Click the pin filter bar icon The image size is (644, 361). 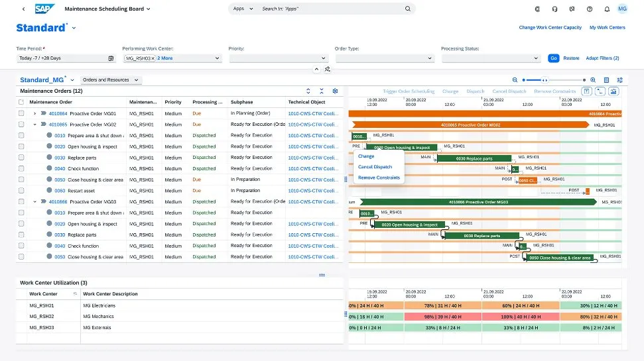[x=328, y=69]
